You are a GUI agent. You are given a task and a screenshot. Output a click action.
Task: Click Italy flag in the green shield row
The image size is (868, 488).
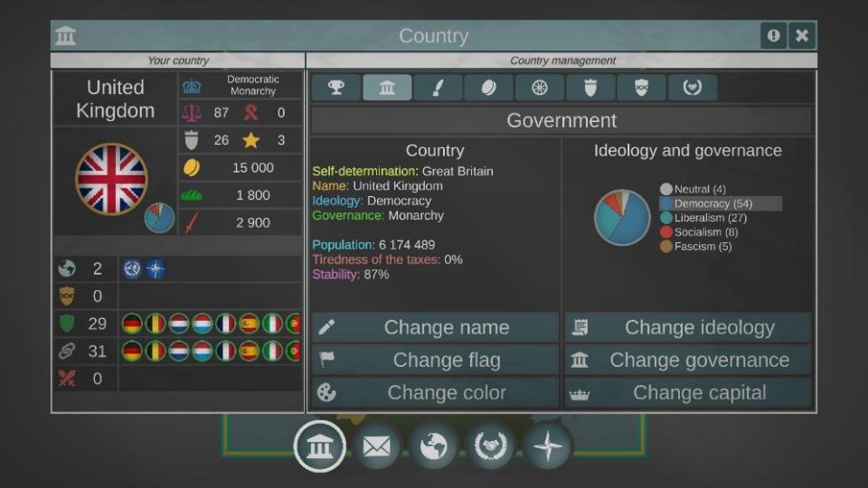click(x=272, y=324)
